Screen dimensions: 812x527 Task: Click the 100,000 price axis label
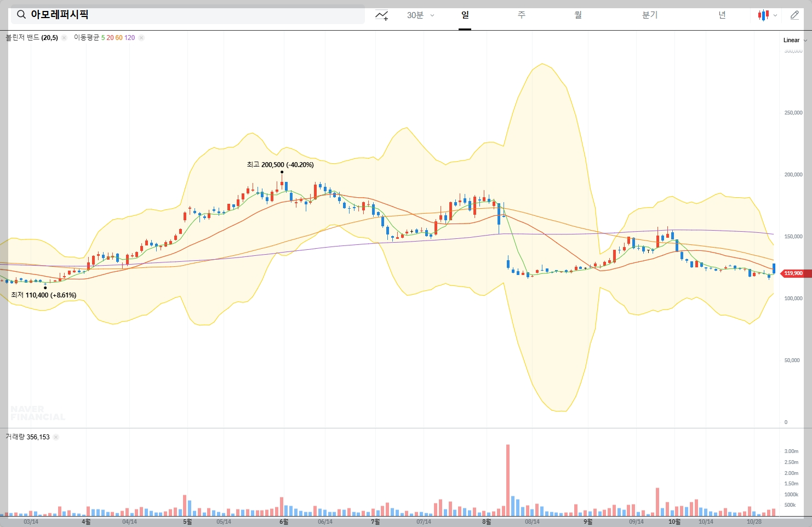coord(793,299)
